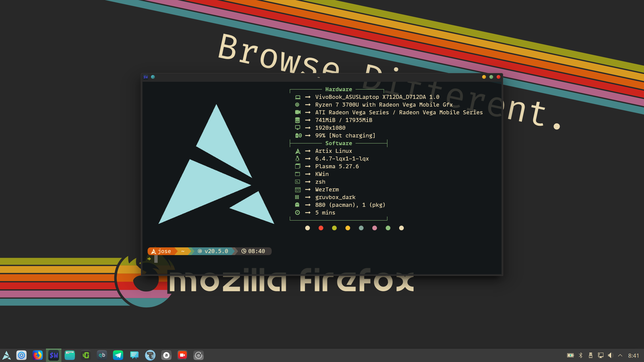Viewport: 644px width, 362px height.
Task: Click the '741MiB / 17935MiB' memory value
Action: [x=344, y=120]
